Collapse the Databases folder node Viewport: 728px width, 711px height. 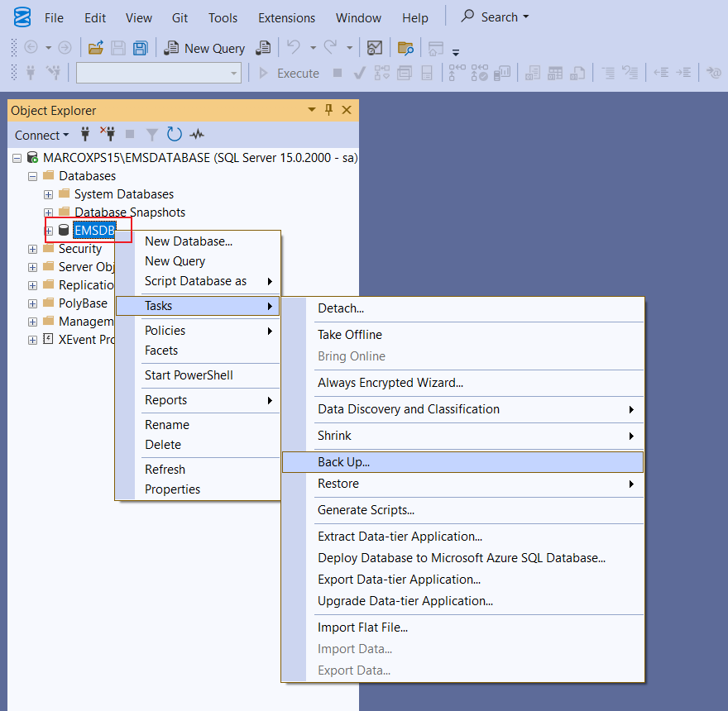pyautogui.click(x=33, y=176)
